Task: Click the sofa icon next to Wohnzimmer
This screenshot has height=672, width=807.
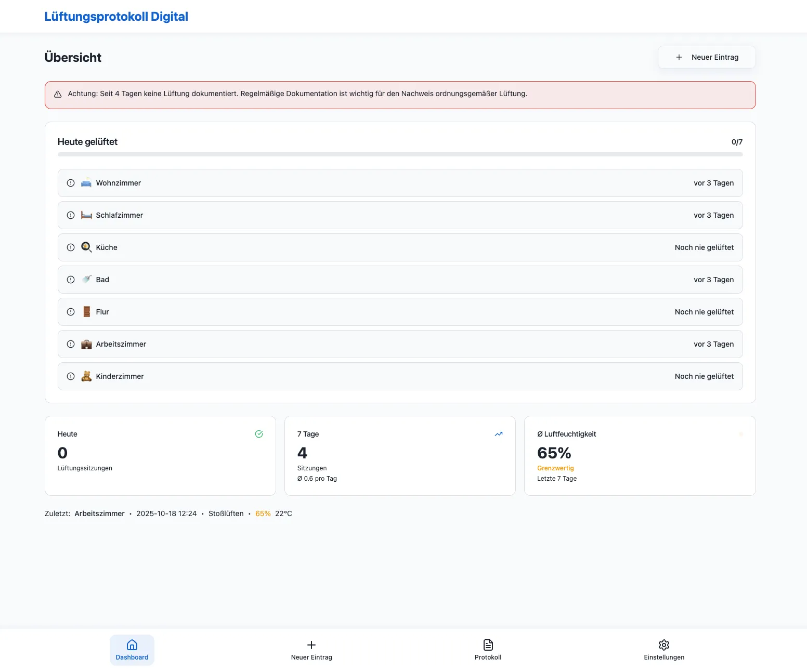Action: pos(86,183)
